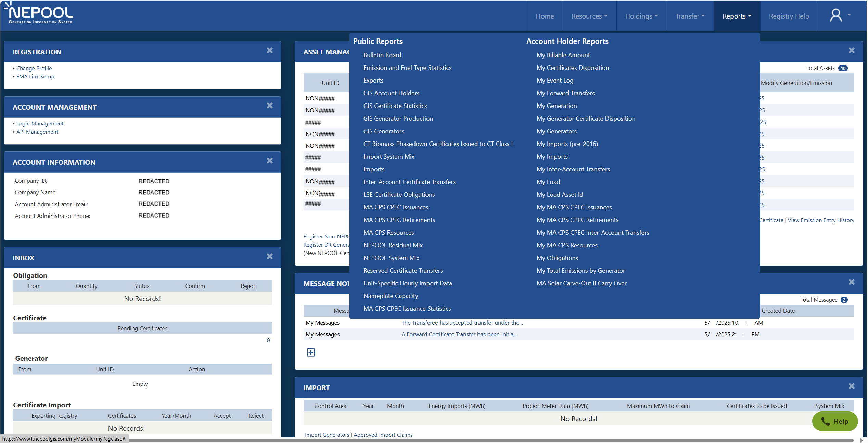
Task: Click the horizontal scrollbar at bottom
Action: (479, 440)
